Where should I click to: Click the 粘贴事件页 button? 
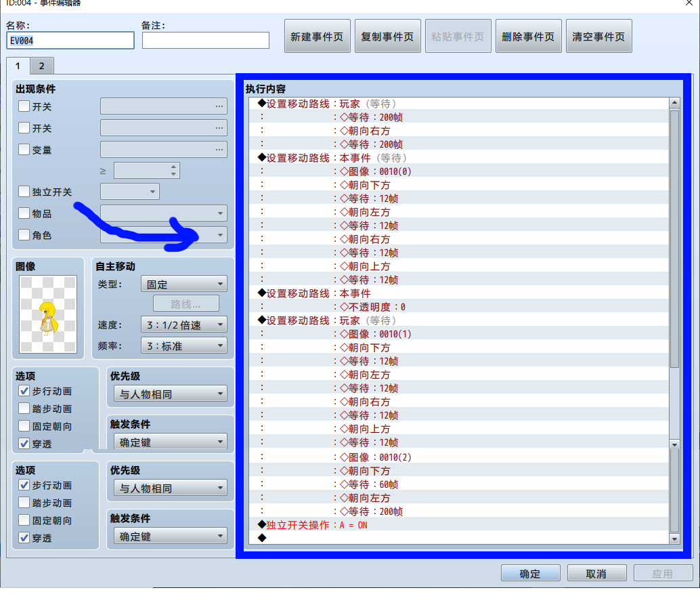click(x=458, y=36)
